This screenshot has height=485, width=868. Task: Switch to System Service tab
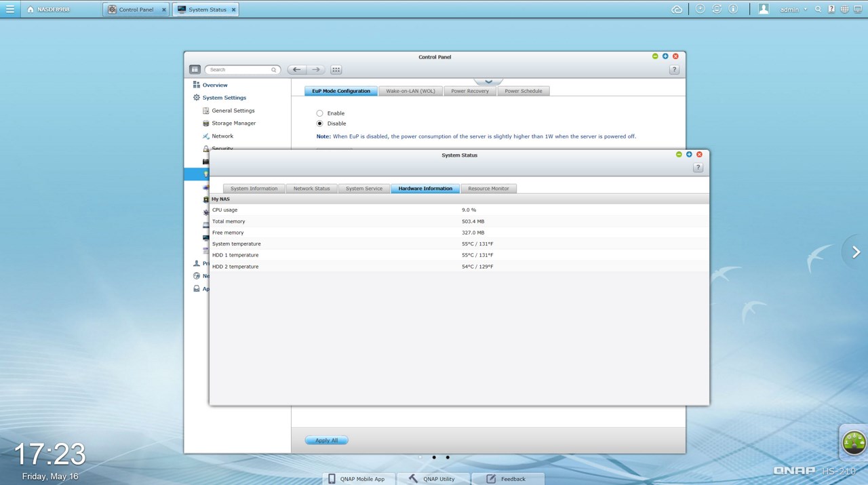click(x=364, y=189)
